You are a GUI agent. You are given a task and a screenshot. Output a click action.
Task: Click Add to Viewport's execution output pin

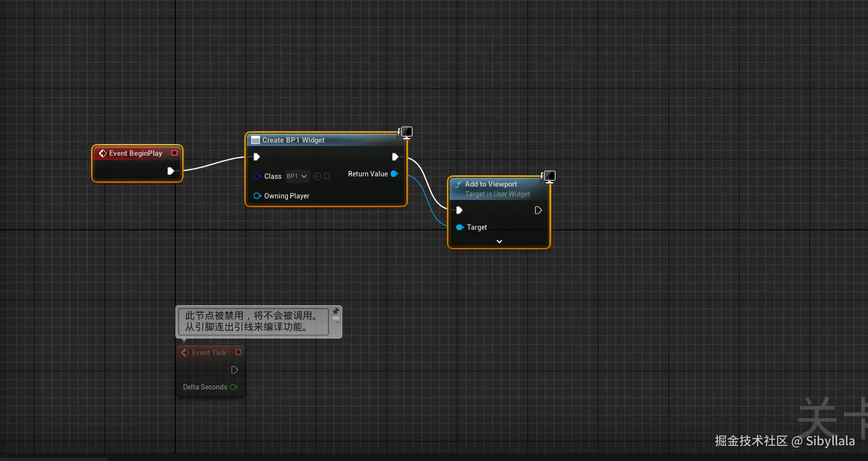pos(538,210)
